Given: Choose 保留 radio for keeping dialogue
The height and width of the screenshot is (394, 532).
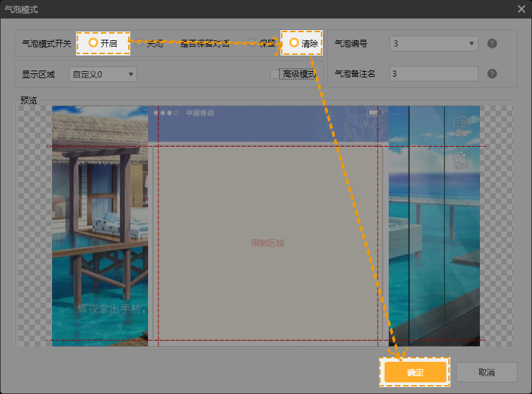Looking at the screenshot, I should click(x=252, y=43).
